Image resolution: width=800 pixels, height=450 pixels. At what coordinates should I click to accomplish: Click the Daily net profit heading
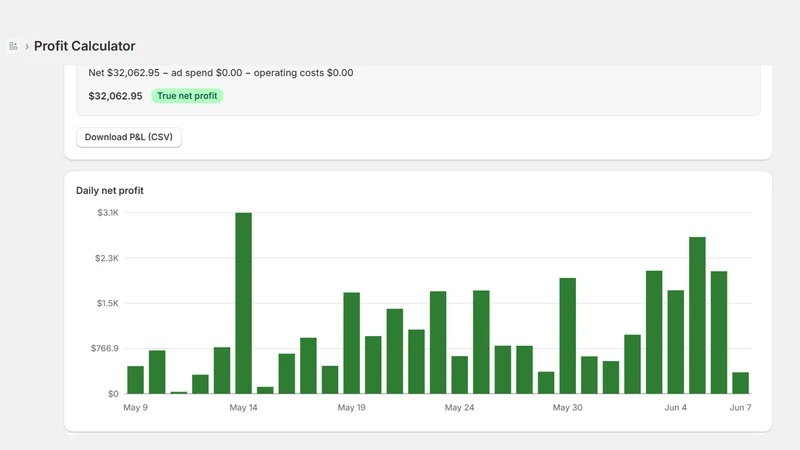pos(110,190)
